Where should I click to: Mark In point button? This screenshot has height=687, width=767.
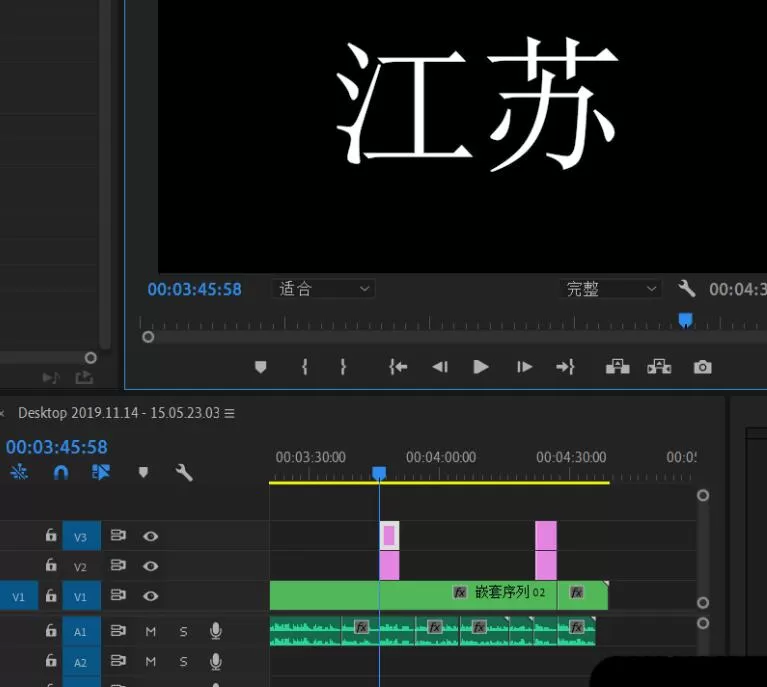click(x=305, y=366)
